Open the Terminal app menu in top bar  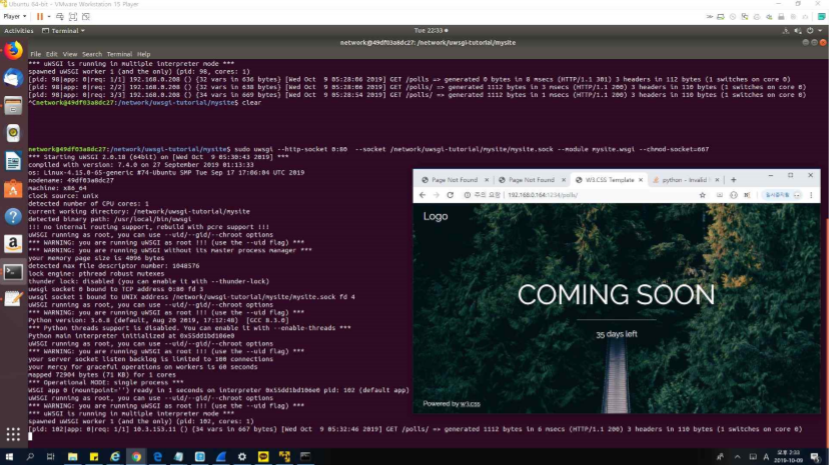(64, 31)
